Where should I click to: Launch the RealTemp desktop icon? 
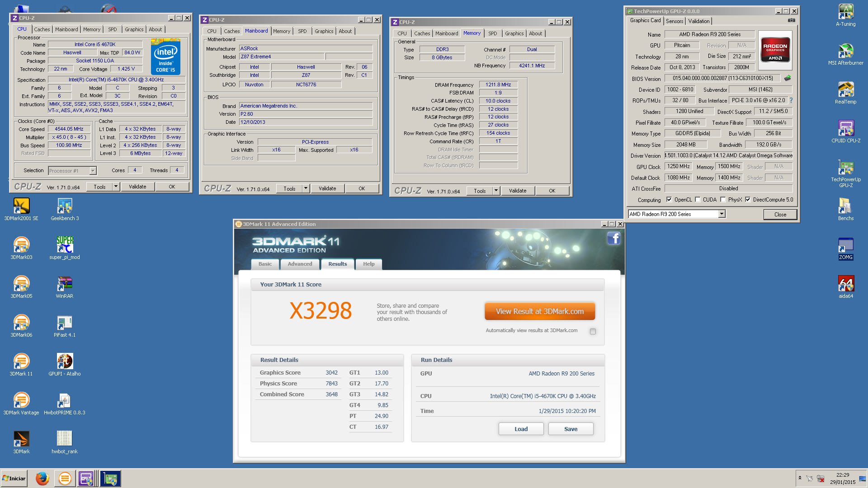pos(846,93)
